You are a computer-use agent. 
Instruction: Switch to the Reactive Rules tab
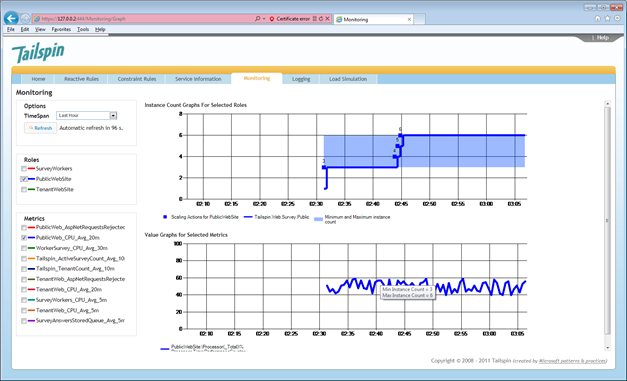81,79
